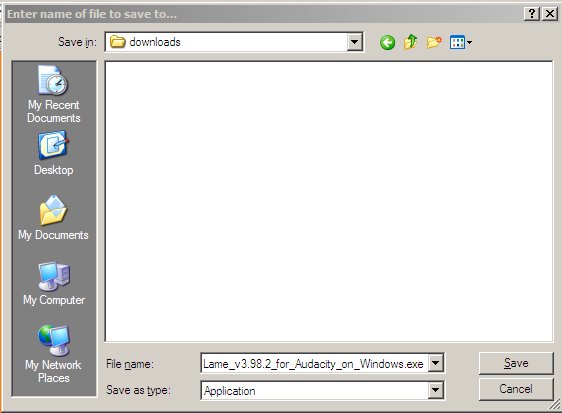562x413 pixels.
Task: Close the save dialog with X
Action: (x=549, y=14)
